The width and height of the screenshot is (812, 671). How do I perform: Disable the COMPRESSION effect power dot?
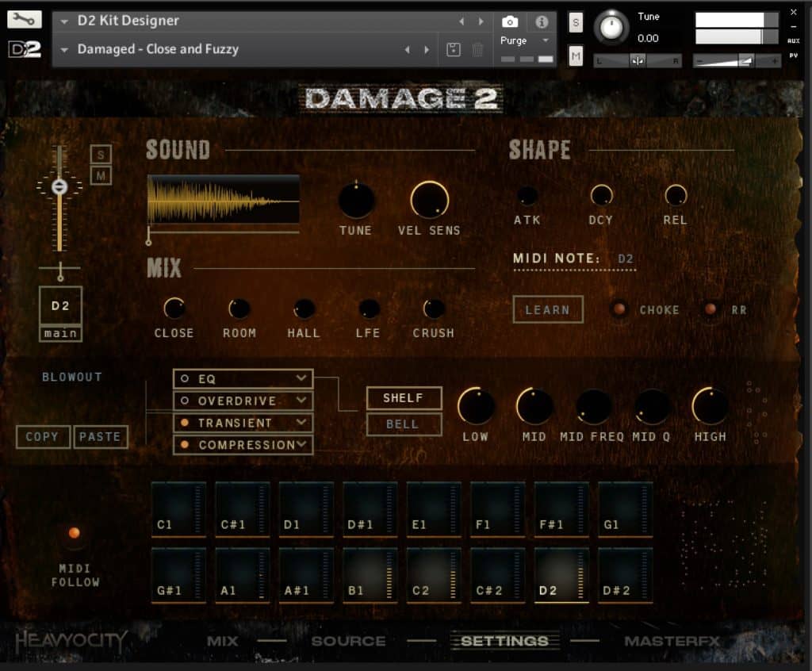pos(184,445)
